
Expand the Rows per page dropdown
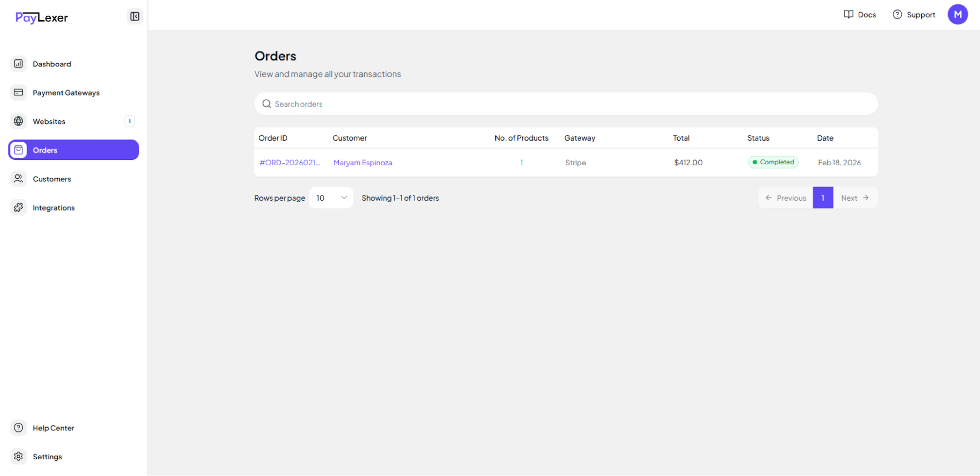[330, 198]
